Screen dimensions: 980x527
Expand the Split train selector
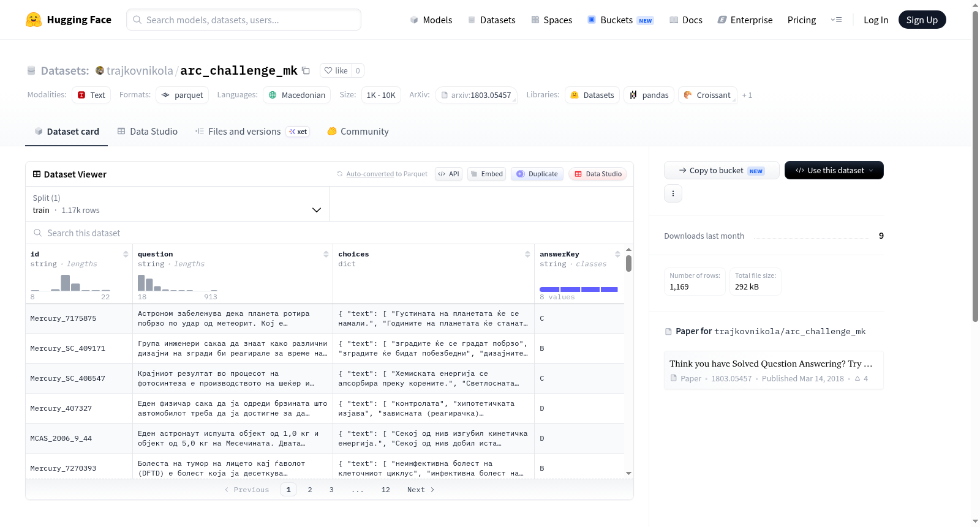point(177,204)
